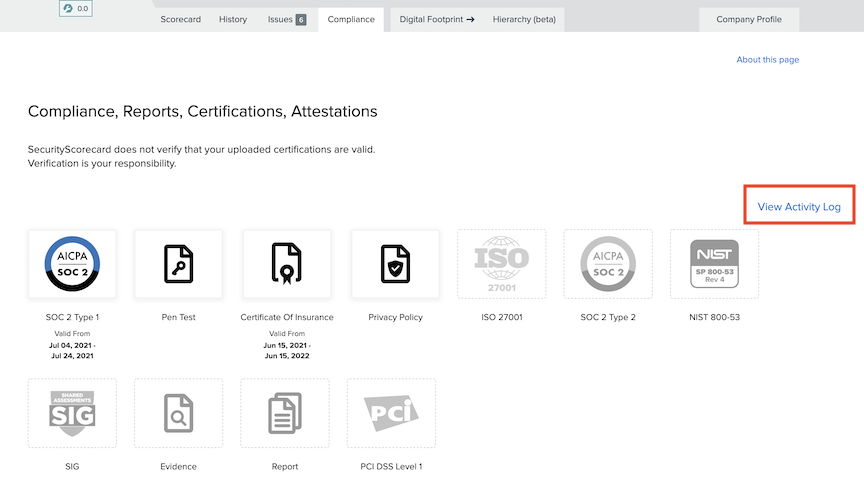This screenshot has height=491, width=864.
Task: Go to the Issues tab
Action: (287, 19)
